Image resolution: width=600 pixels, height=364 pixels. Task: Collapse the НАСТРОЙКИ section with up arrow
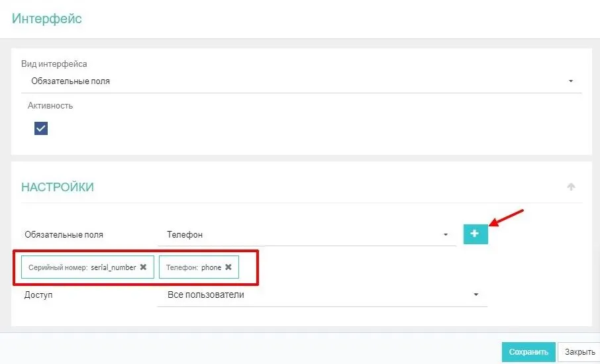pyautogui.click(x=571, y=187)
